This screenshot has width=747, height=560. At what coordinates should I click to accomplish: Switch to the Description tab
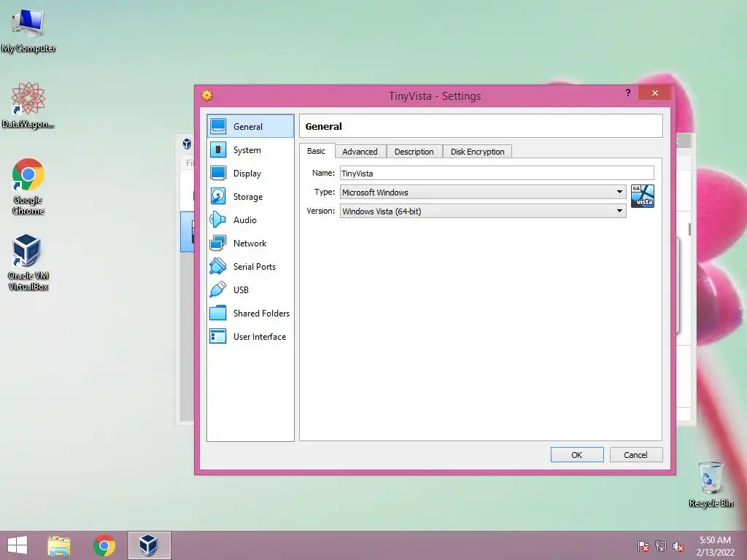pyautogui.click(x=414, y=152)
